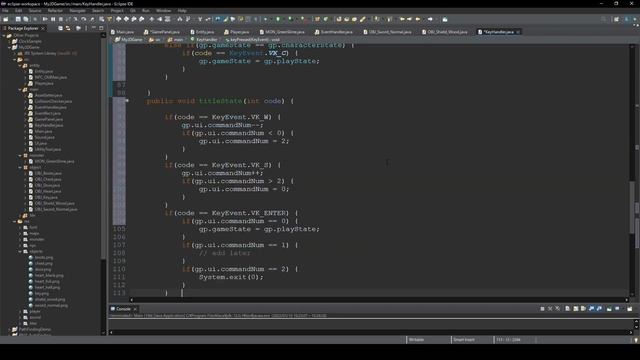Click the green Debug bug toolbar icon
Viewport: 640px width, 360px height.
pos(266,19)
